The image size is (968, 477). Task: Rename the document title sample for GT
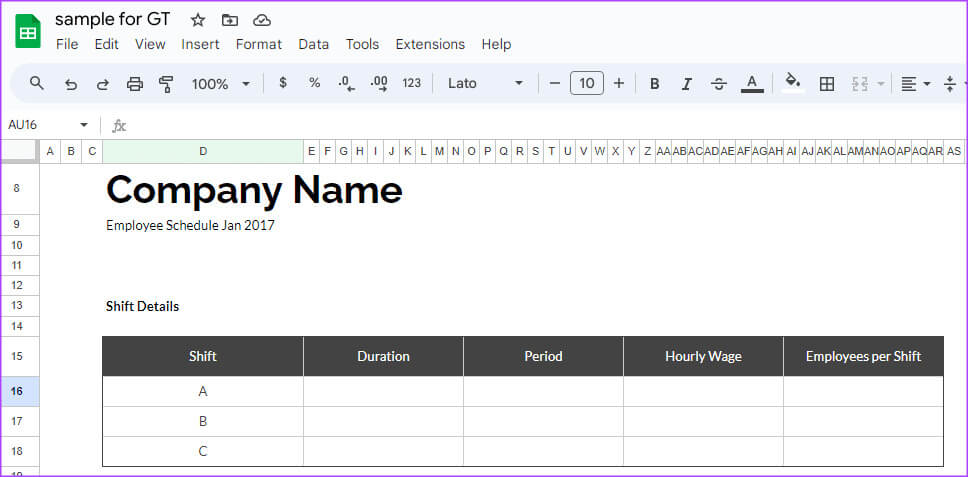[113, 19]
